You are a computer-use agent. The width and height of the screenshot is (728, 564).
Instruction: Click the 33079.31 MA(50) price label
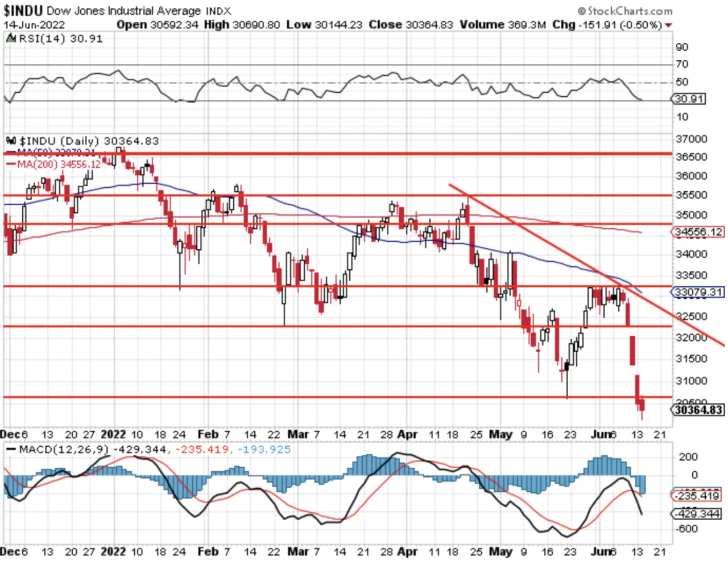point(698,293)
